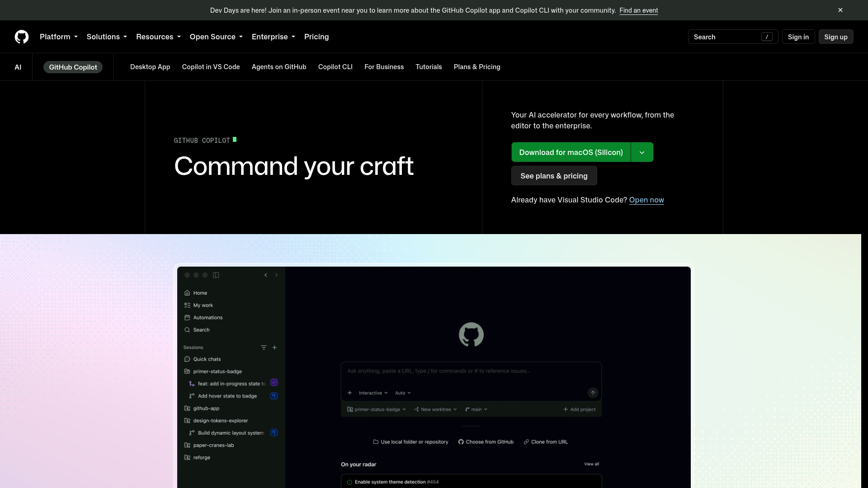The width and height of the screenshot is (868, 488).
Task: Click Clone from URL option
Action: (546, 442)
